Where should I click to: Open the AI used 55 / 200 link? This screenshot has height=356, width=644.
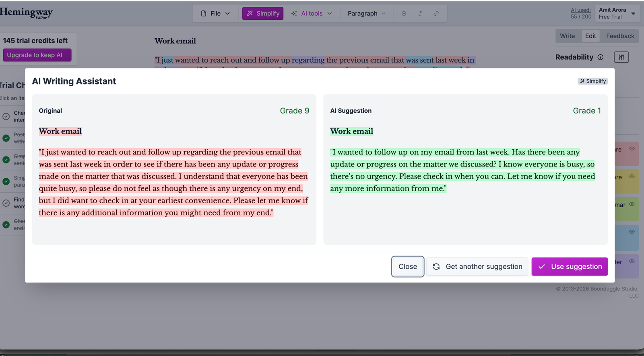click(x=581, y=13)
